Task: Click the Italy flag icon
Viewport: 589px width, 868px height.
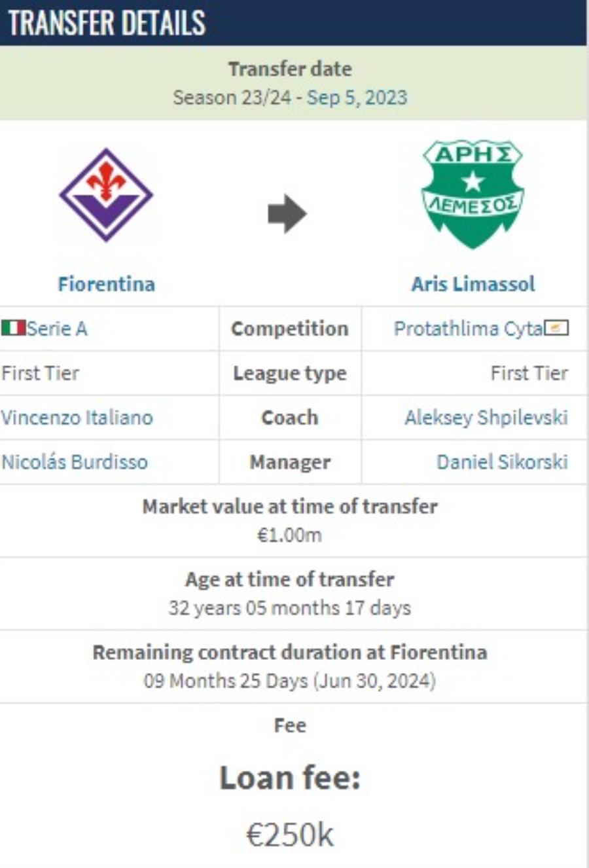Action: click(x=13, y=328)
